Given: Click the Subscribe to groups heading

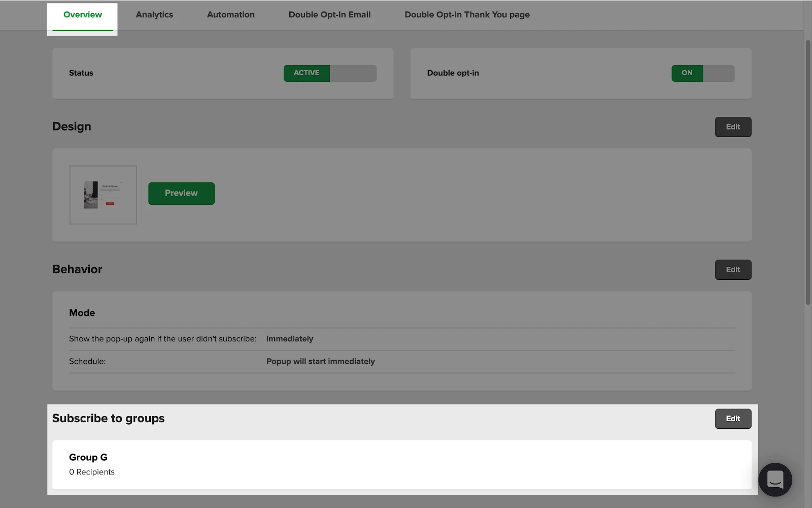Looking at the screenshot, I should [x=108, y=418].
